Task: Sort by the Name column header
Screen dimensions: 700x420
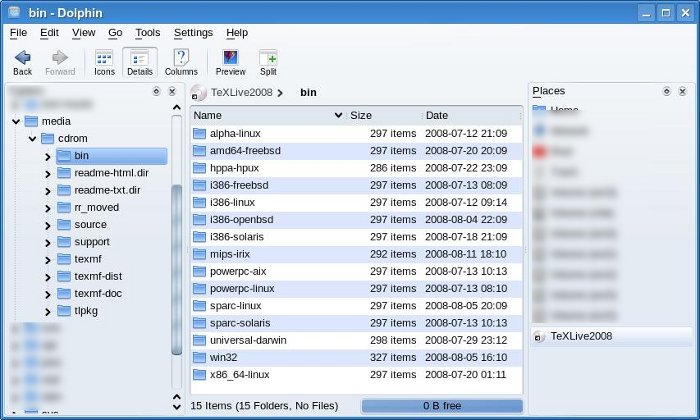Action: coord(268,116)
